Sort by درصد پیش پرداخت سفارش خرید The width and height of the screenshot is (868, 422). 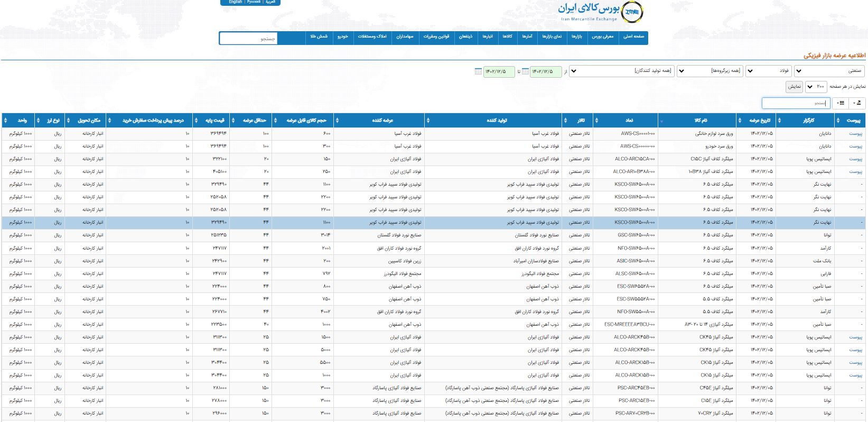tap(150, 121)
